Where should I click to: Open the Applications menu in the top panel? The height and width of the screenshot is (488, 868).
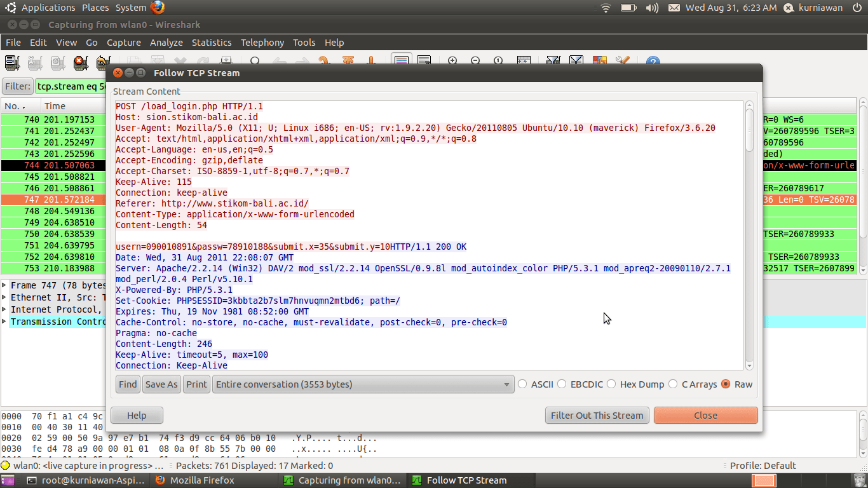coord(48,8)
